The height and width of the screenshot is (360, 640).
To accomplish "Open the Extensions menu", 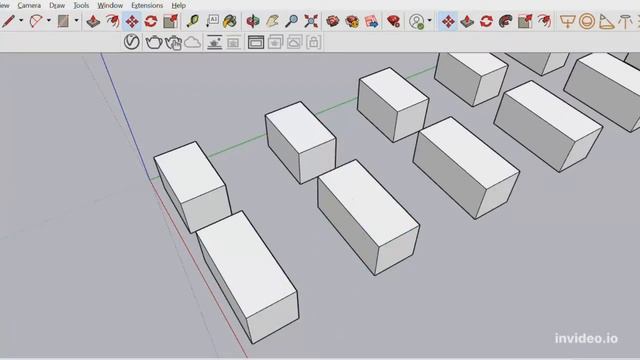I will point(147,5).
